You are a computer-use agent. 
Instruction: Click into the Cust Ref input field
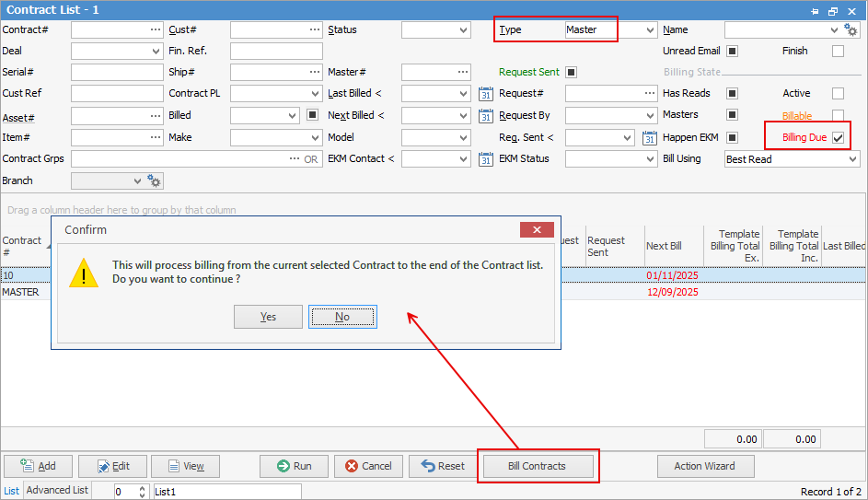tap(117, 94)
